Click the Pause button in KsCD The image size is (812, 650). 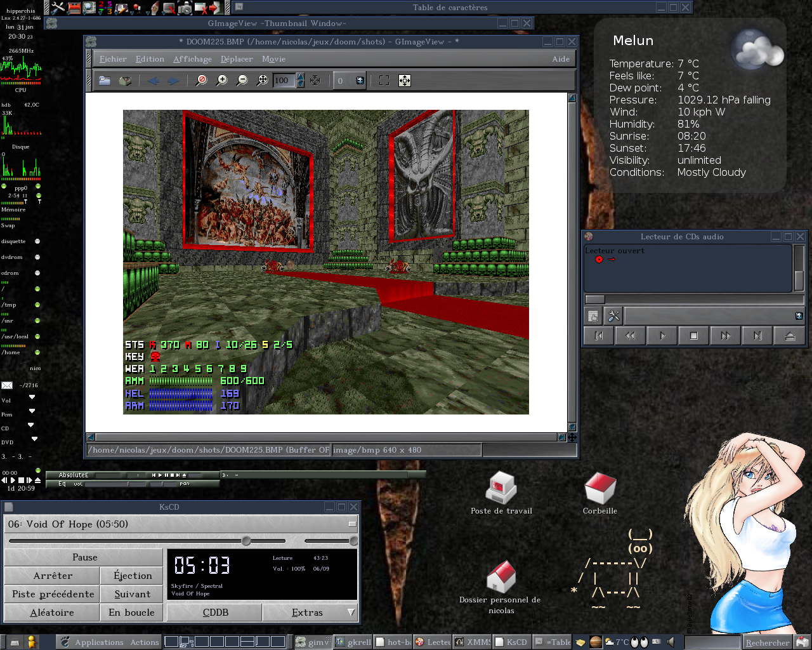pyautogui.click(x=84, y=557)
